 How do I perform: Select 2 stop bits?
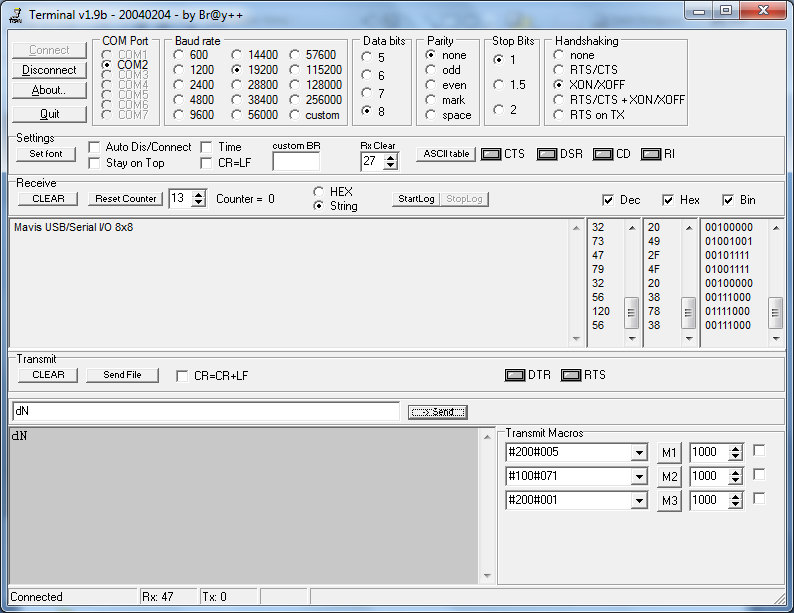[499, 110]
